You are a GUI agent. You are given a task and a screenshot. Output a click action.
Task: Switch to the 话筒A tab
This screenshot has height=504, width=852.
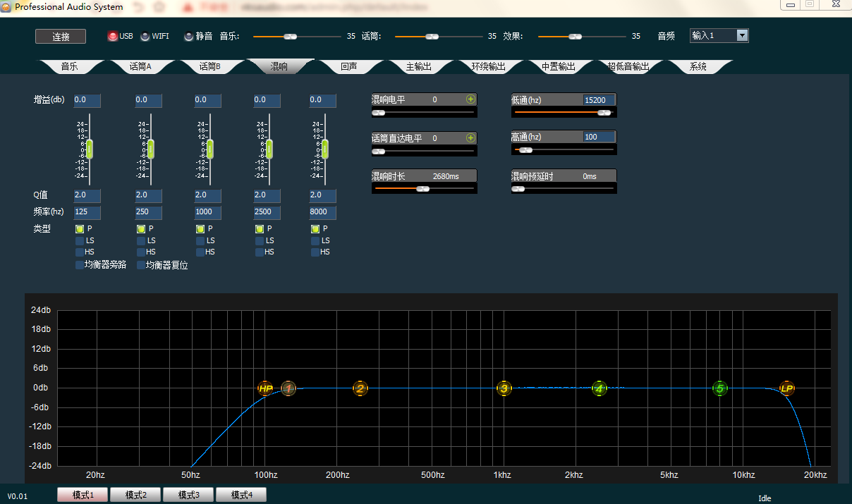click(140, 67)
